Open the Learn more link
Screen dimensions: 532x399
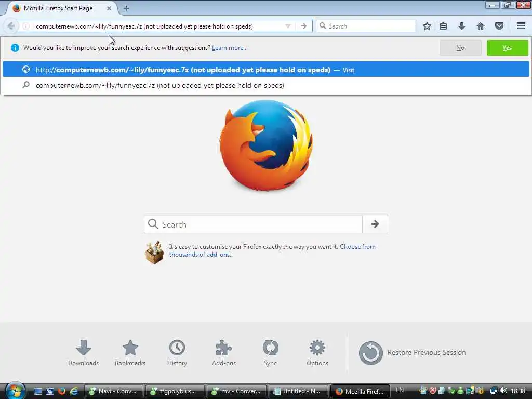[230, 48]
